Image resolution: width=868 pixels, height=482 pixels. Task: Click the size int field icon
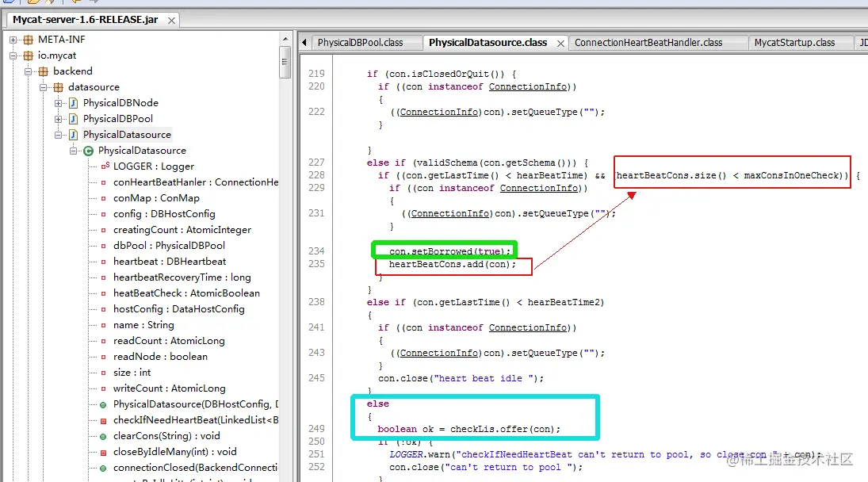(x=104, y=373)
